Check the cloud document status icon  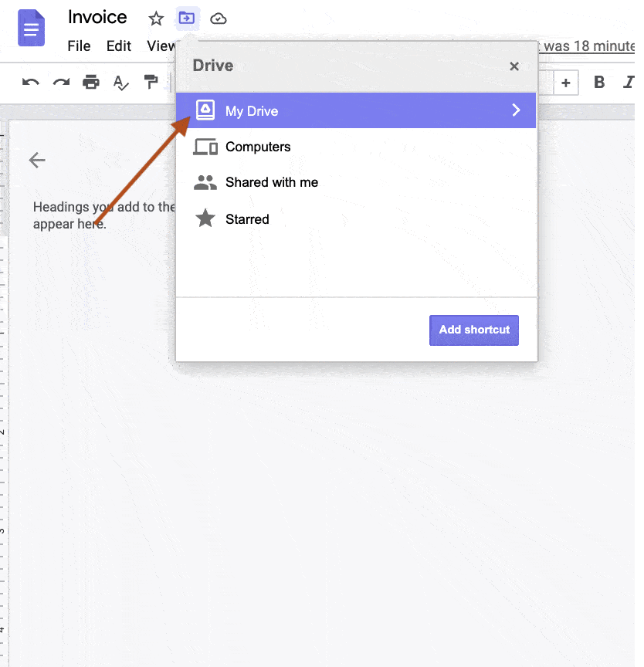pos(219,19)
